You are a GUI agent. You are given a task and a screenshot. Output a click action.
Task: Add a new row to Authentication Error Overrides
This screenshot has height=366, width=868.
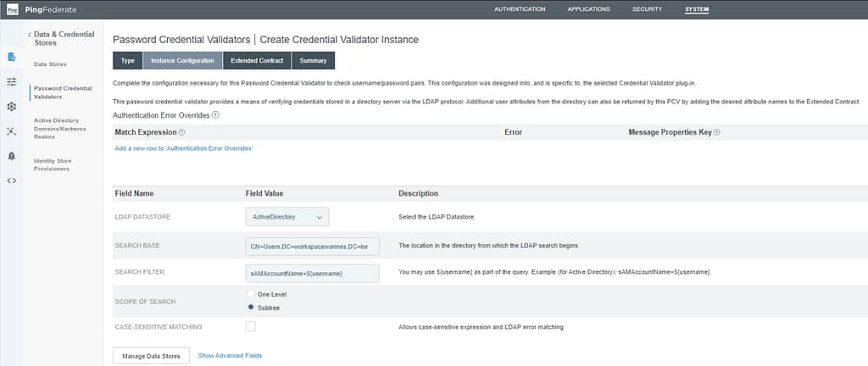184,149
